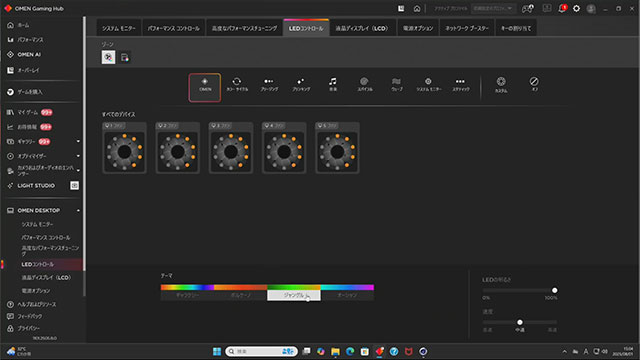
Task: Open the window-style icon beside the bell
Action: pyautogui.click(x=547, y=9)
